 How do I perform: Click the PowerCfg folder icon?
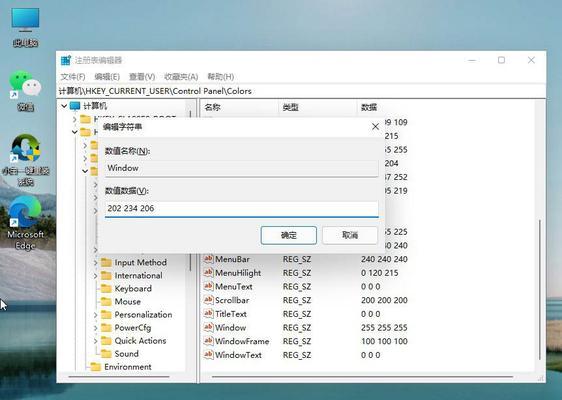(106, 328)
